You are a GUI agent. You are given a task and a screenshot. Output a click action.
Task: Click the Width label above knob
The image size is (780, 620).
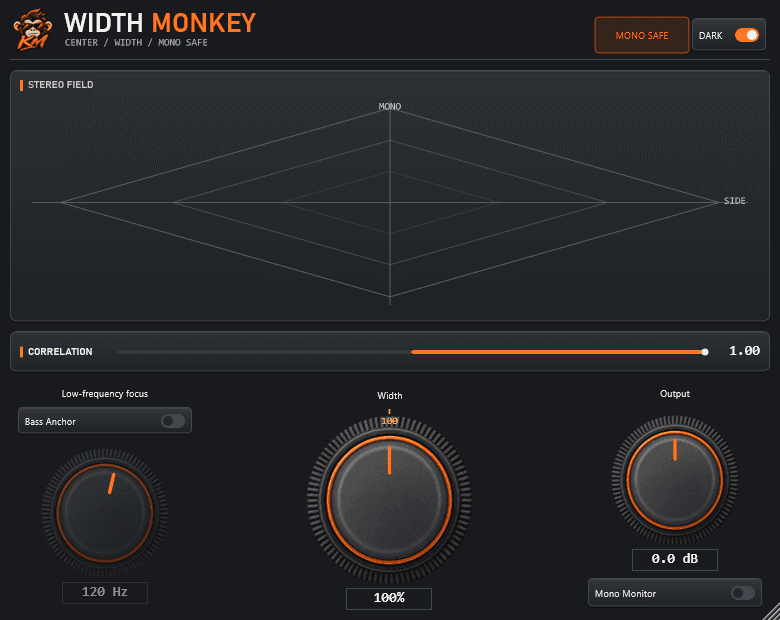[390, 396]
